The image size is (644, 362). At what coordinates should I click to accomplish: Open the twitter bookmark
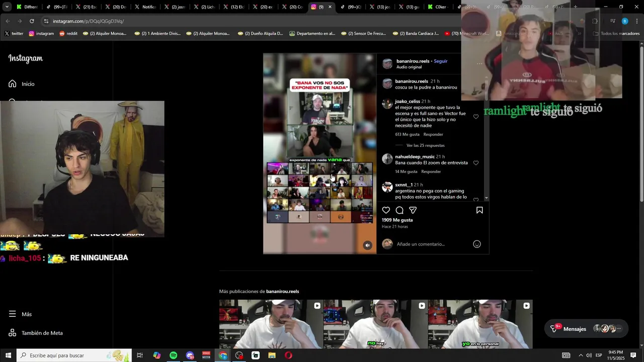14,34
